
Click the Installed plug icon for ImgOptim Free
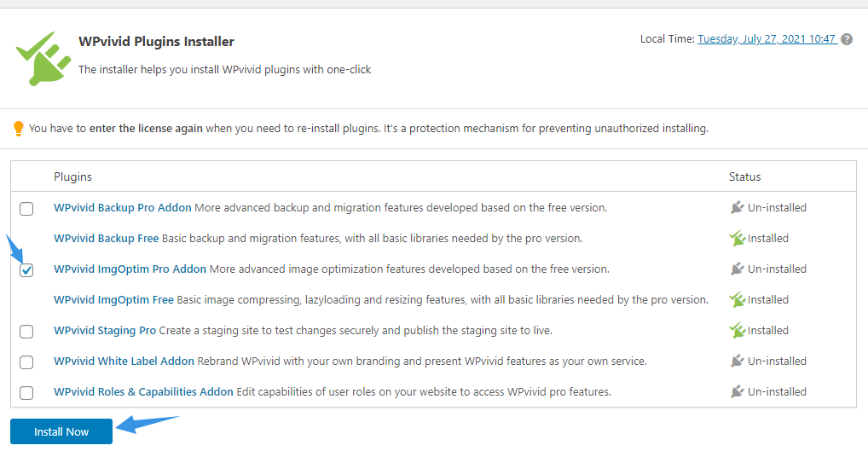coord(737,300)
